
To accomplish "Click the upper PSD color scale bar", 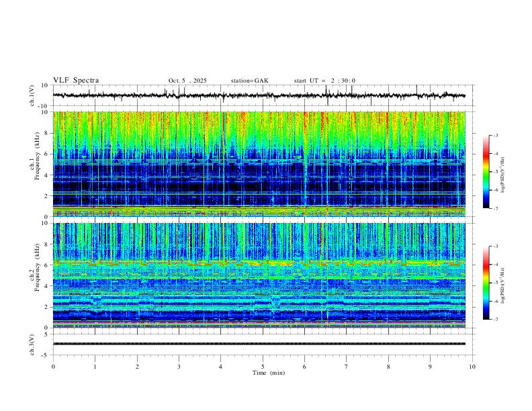I will [x=486, y=172].
